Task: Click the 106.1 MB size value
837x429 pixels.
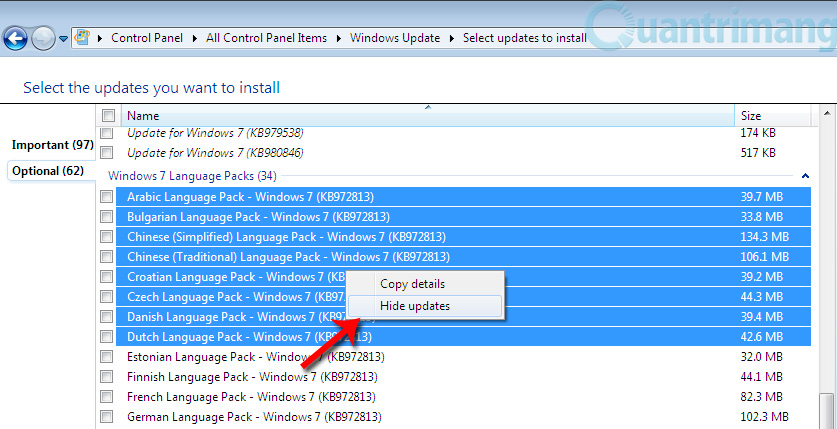Action: click(x=764, y=257)
